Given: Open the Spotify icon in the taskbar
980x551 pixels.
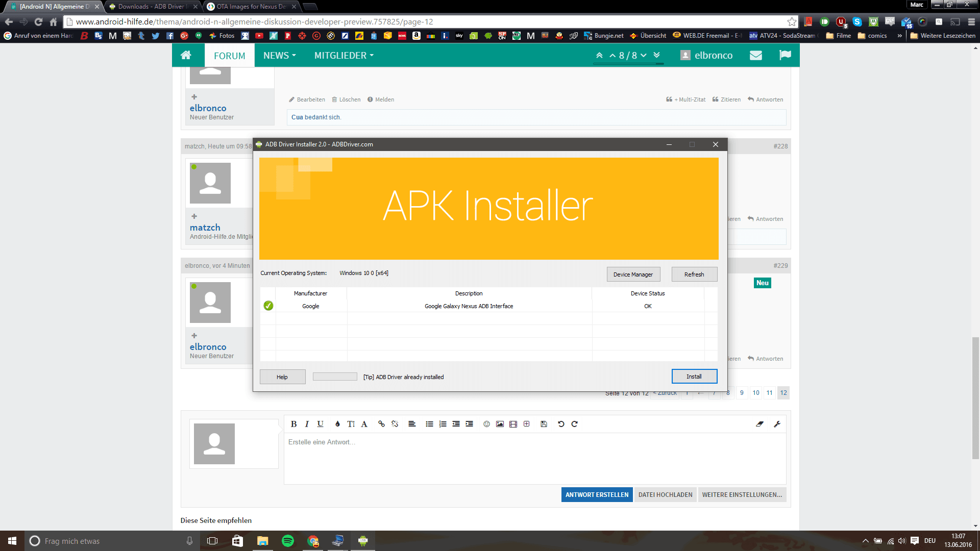Looking at the screenshot, I should 288,541.
